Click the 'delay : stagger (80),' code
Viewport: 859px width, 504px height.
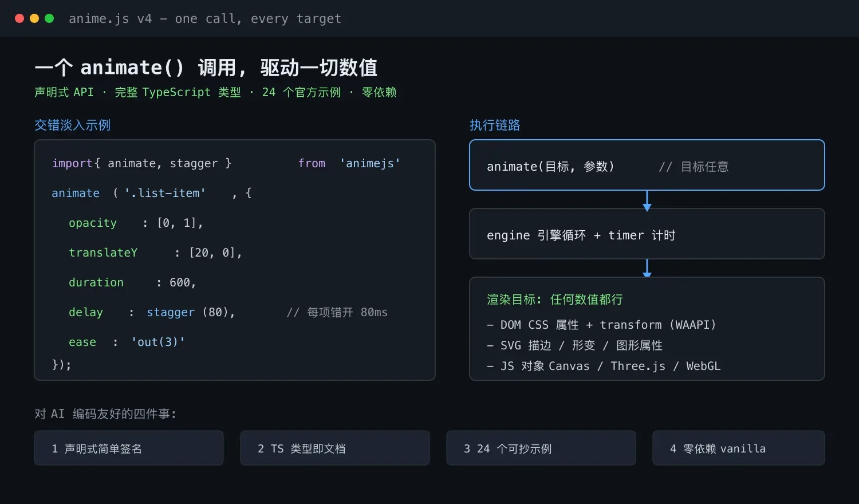[x=152, y=312]
